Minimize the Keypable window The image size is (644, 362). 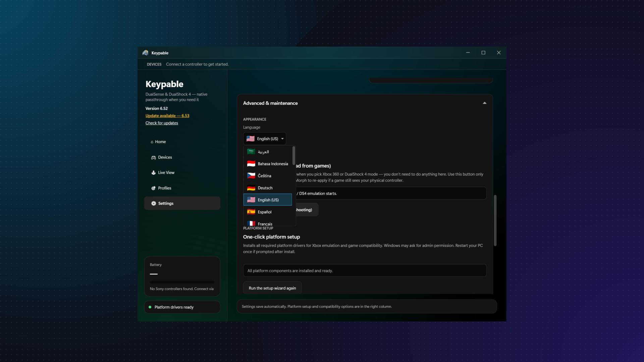[x=468, y=53]
